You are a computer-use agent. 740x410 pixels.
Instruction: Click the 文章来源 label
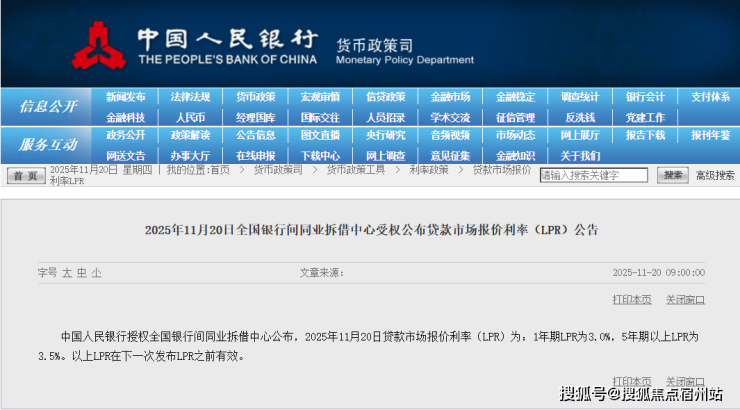coord(321,273)
